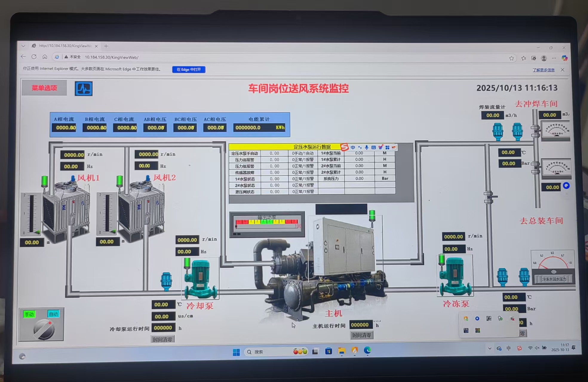Viewport: 588px width, 382px height.
Task: Click the 在 Edge 中打开 button
Action: pos(188,70)
